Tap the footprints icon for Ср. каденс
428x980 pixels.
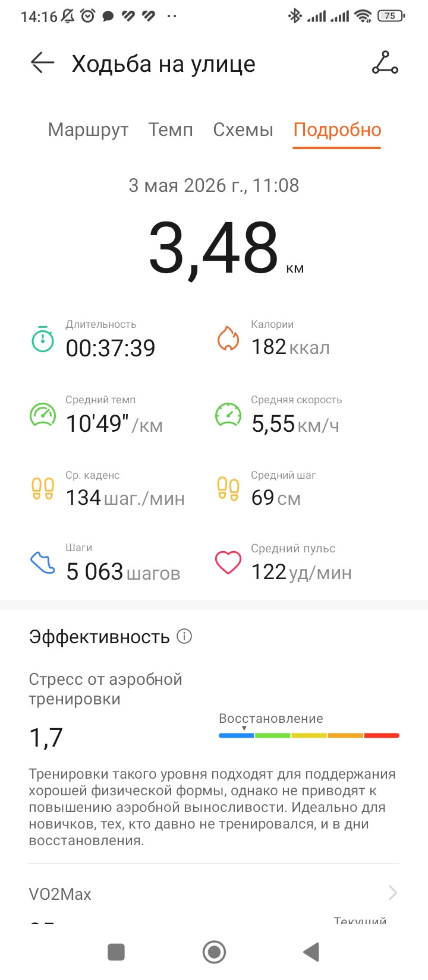tap(43, 489)
